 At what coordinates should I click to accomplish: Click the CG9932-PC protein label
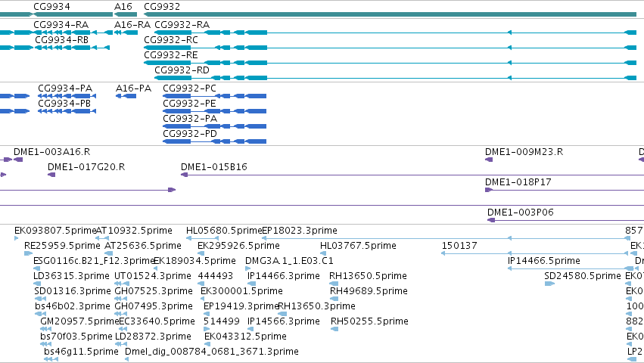tap(189, 88)
